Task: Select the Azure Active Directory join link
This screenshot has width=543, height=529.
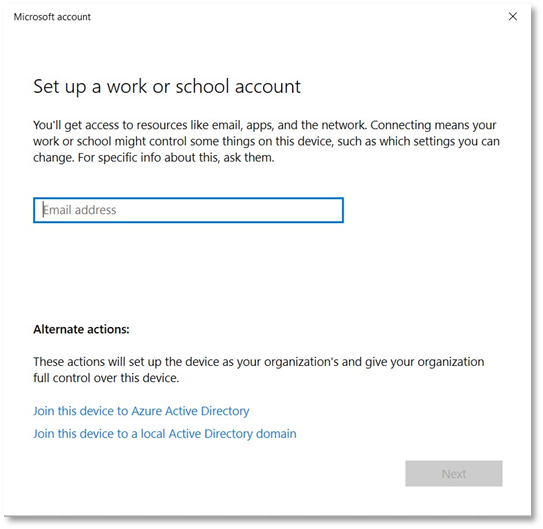Action: tap(141, 411)
